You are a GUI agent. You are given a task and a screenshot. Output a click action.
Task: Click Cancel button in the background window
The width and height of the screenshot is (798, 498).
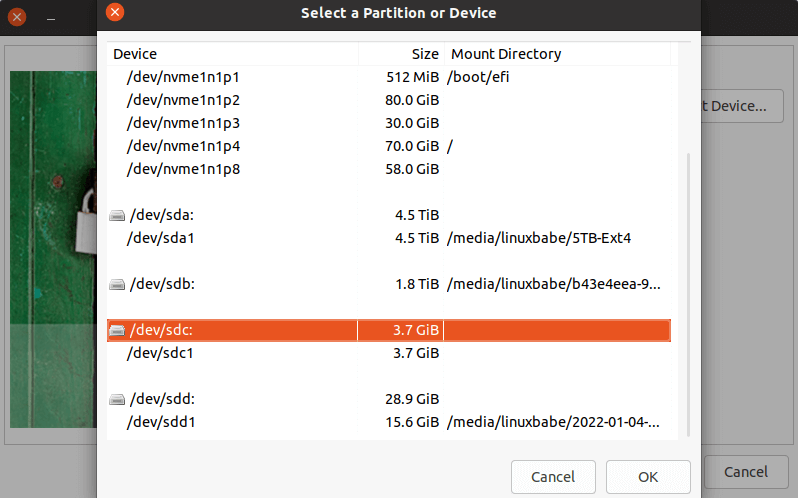tap(745, 472)
